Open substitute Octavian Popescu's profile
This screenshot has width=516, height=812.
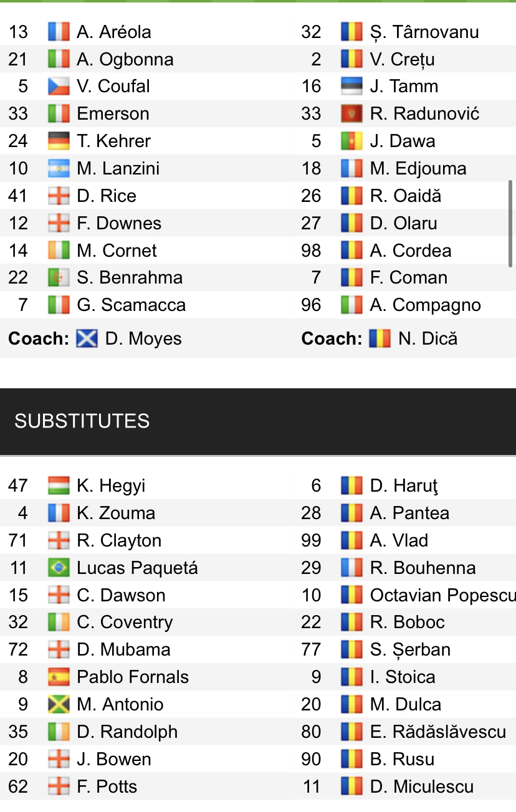point(442,595)
